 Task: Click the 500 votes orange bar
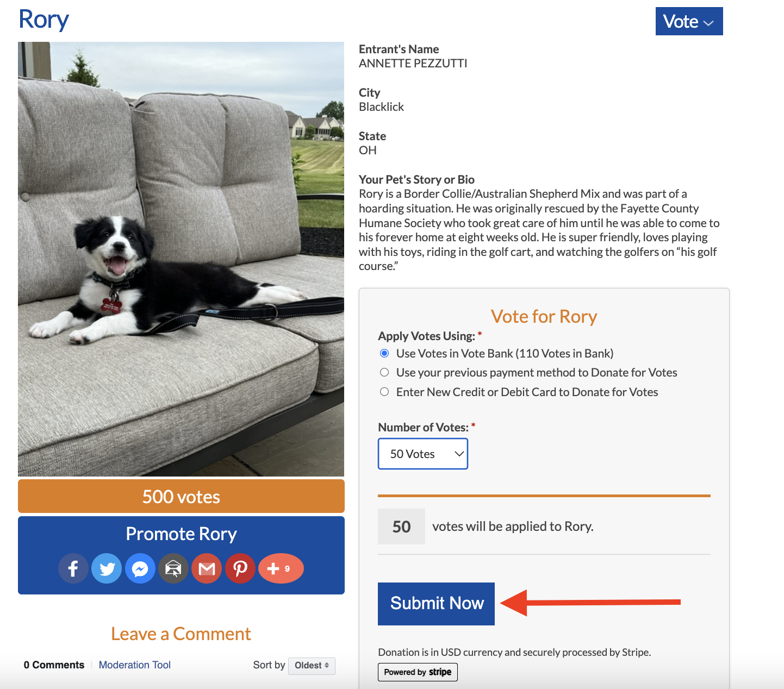pos(181,496)
